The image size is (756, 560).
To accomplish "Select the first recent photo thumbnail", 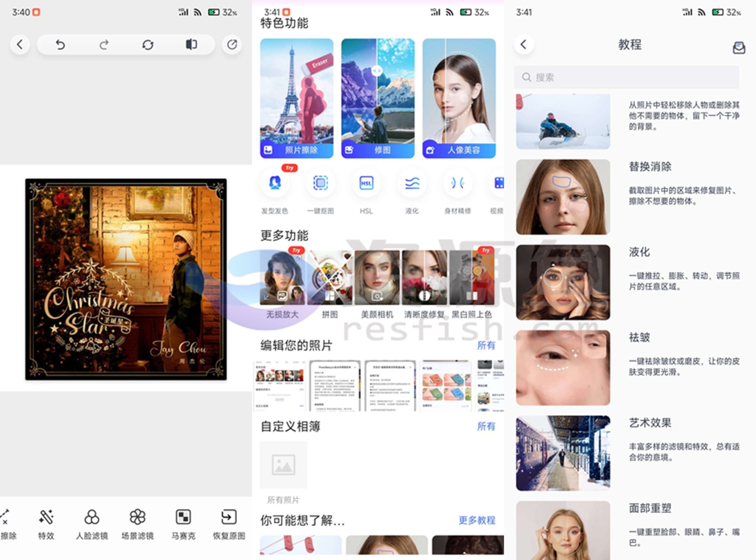I will coord(280,386).
